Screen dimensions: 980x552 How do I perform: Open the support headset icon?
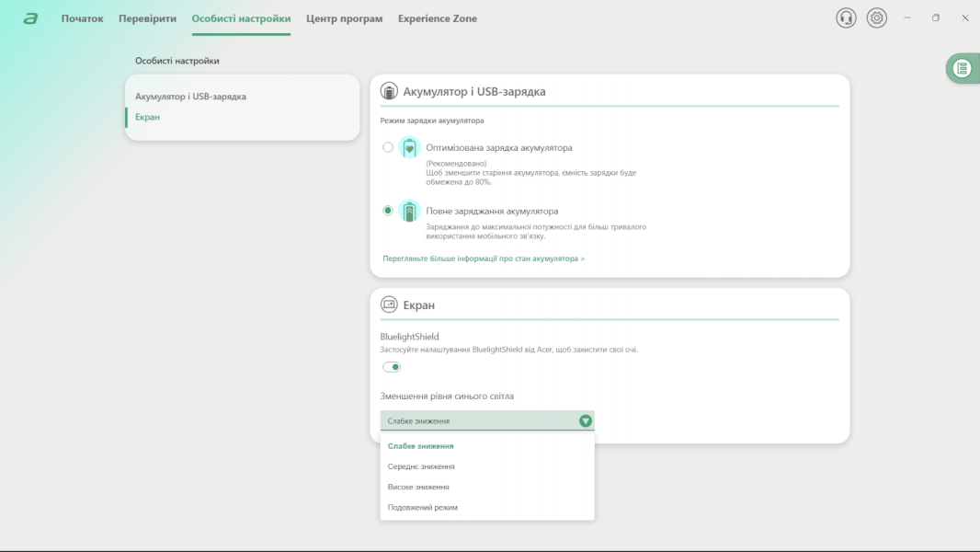tap(846, 18)
